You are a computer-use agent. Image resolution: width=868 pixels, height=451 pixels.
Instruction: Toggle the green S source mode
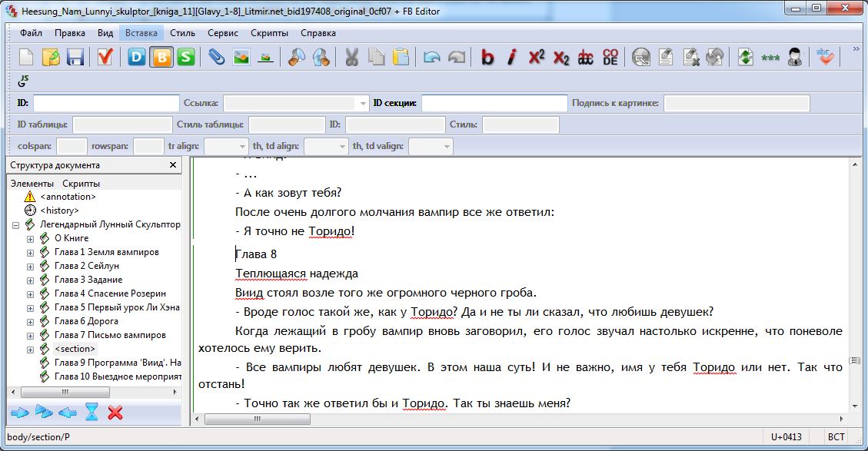click(x=186, y=58)
